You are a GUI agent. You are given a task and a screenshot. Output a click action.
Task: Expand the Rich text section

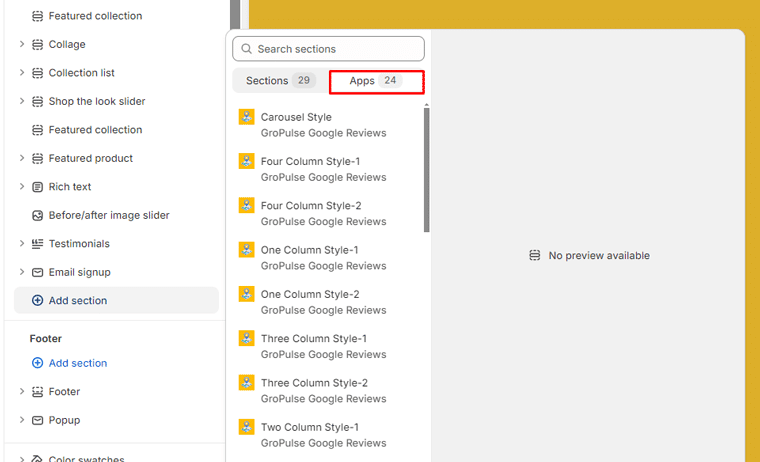tap(22, 187)
